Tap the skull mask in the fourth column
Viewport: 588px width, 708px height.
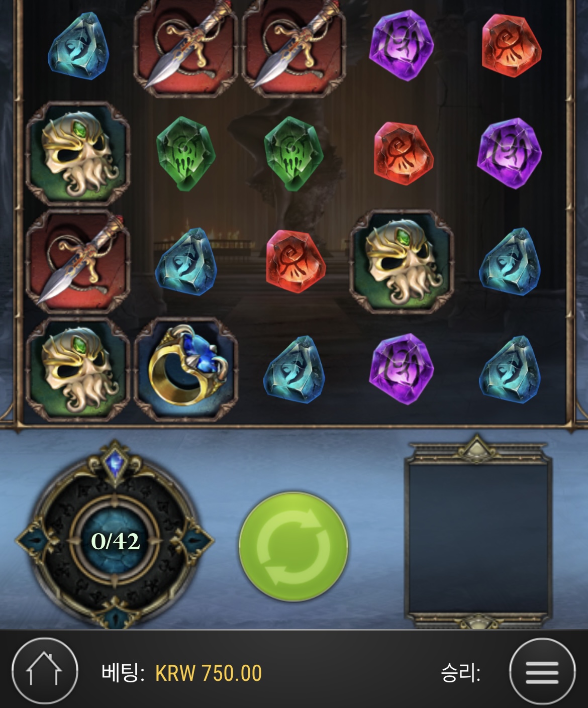click(x=402, y=262)
